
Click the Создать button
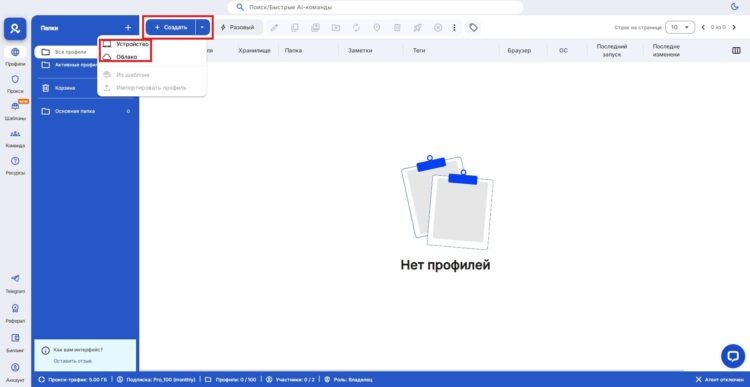click(x=171, y=27)
